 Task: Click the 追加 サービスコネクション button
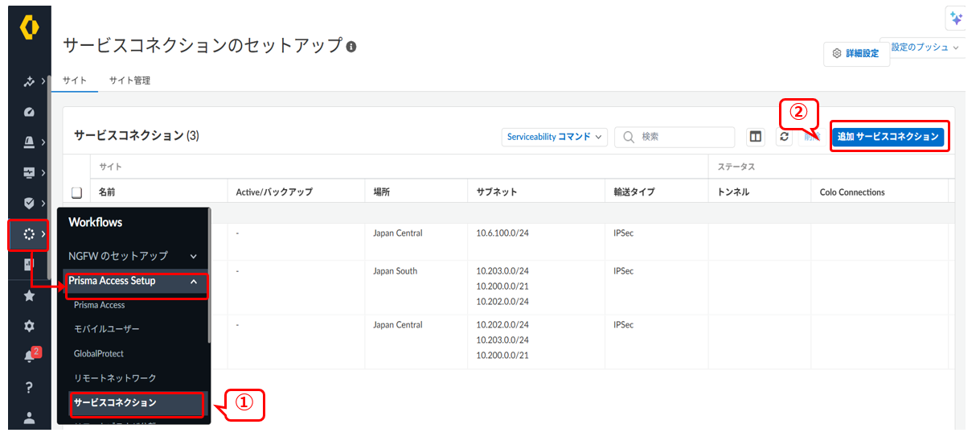point(888,137)
